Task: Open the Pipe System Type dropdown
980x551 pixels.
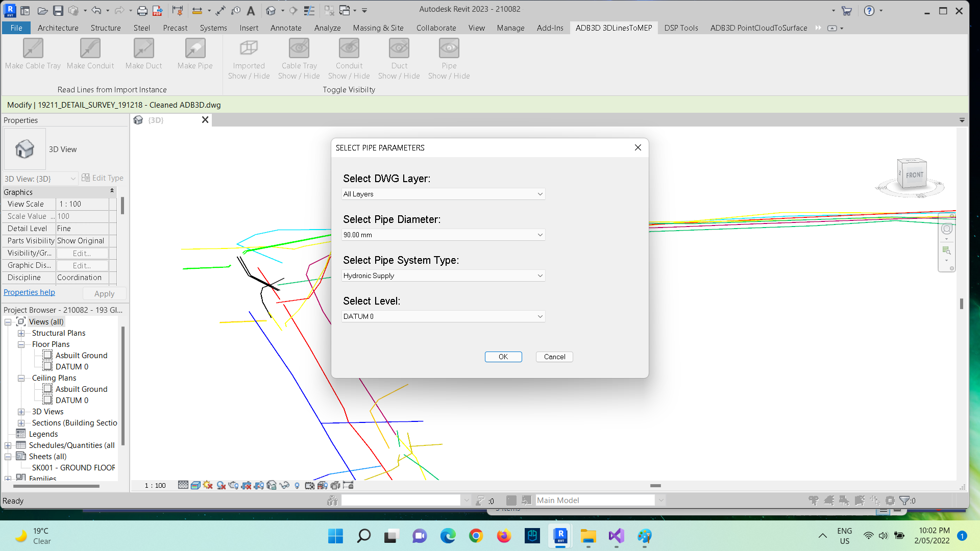Action: tap(443, 275)
